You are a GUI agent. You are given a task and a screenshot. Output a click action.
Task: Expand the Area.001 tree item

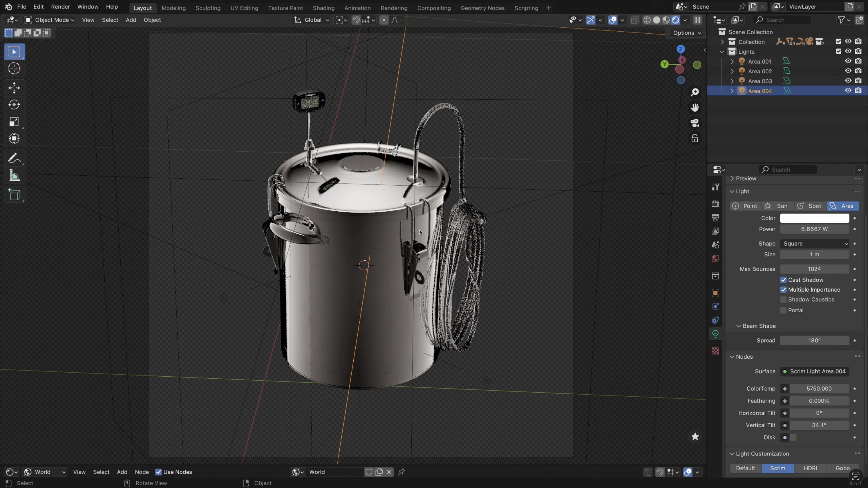point(732,62)
